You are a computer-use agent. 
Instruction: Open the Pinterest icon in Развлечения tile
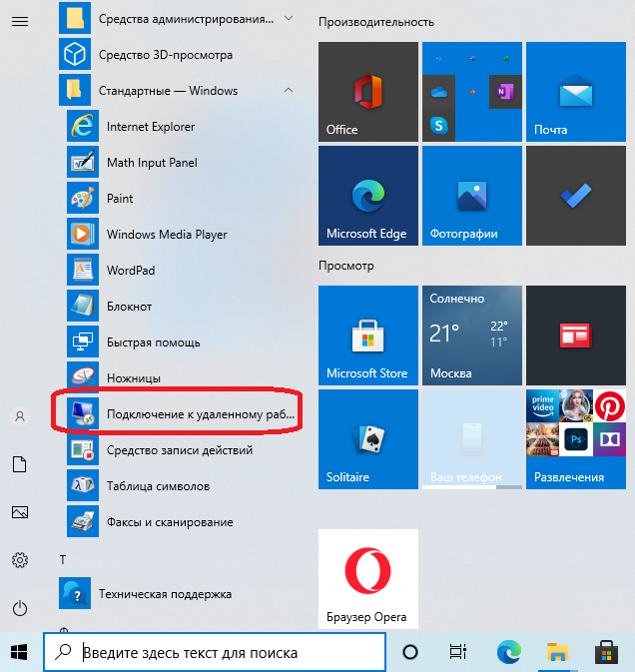(609, 405)
